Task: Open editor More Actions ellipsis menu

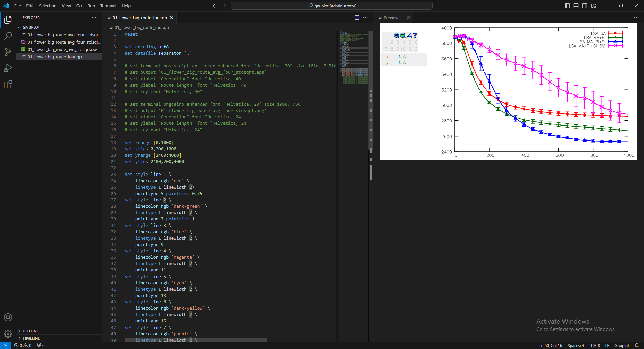Action: click(366, 18)
